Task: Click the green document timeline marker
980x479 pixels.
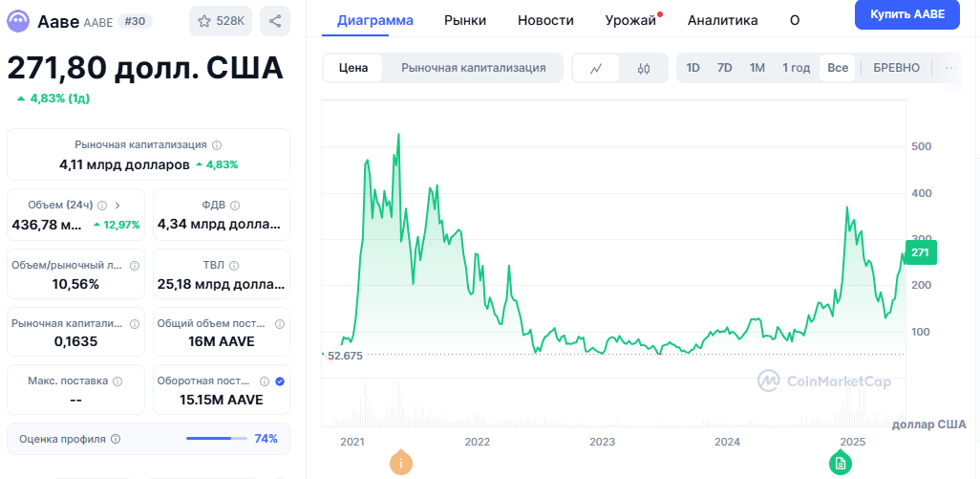Action: (x=841, y=464)
